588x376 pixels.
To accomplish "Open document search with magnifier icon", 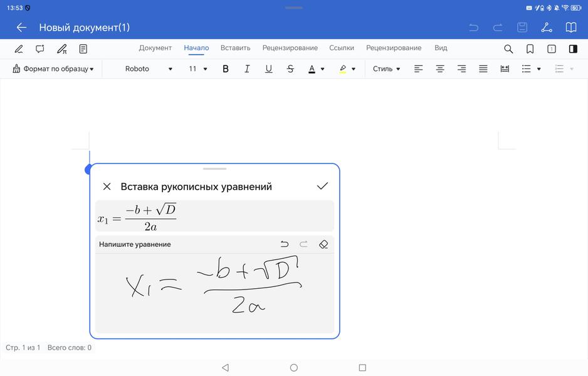I will [x=508, y=48].
